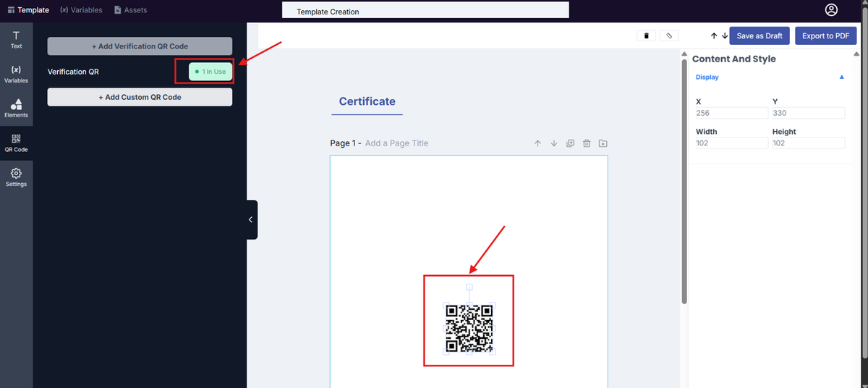Open the user account profile icon
The image size is (868, 388).
coord(831,10)
